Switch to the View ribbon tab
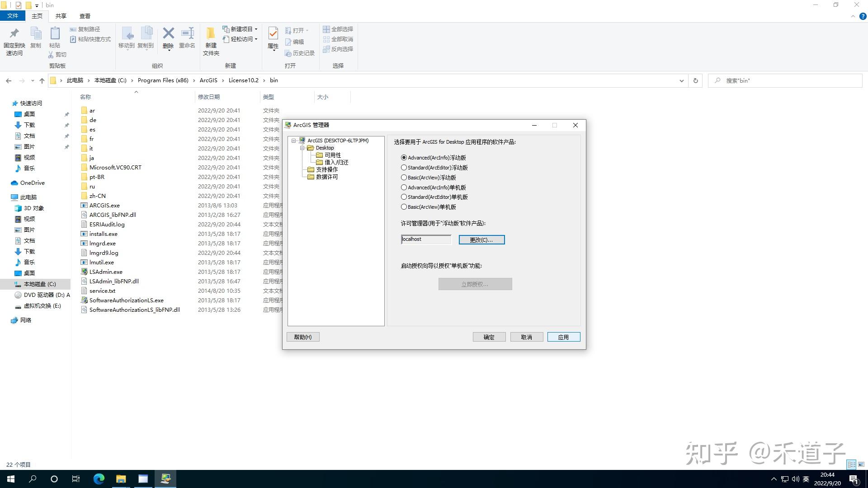868x488 pixels. [85, 16]
